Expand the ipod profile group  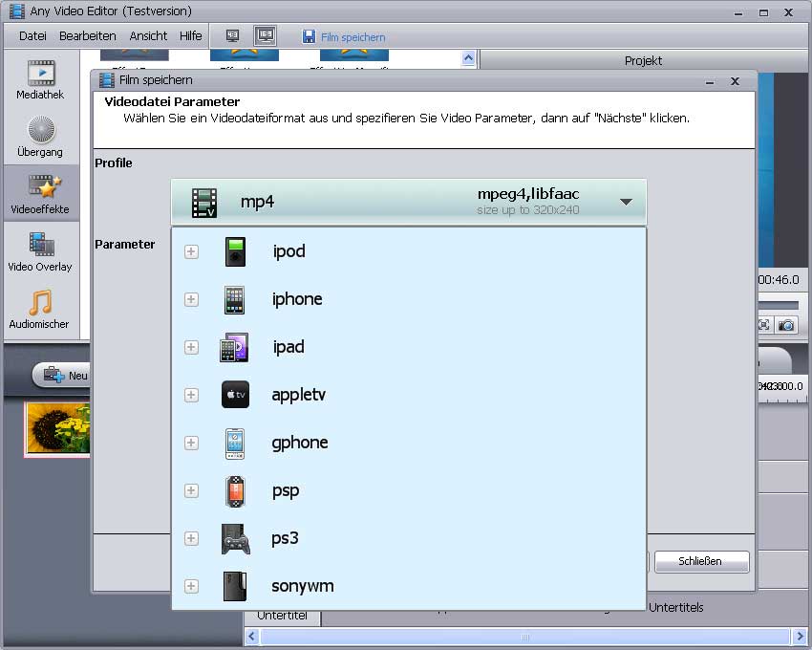tap(191, 252)
